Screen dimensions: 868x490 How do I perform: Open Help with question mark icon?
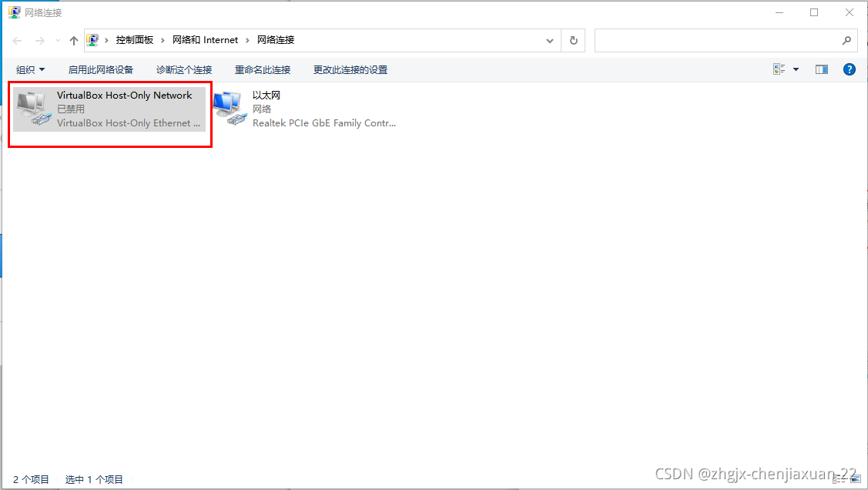click(x=850, y=69)
